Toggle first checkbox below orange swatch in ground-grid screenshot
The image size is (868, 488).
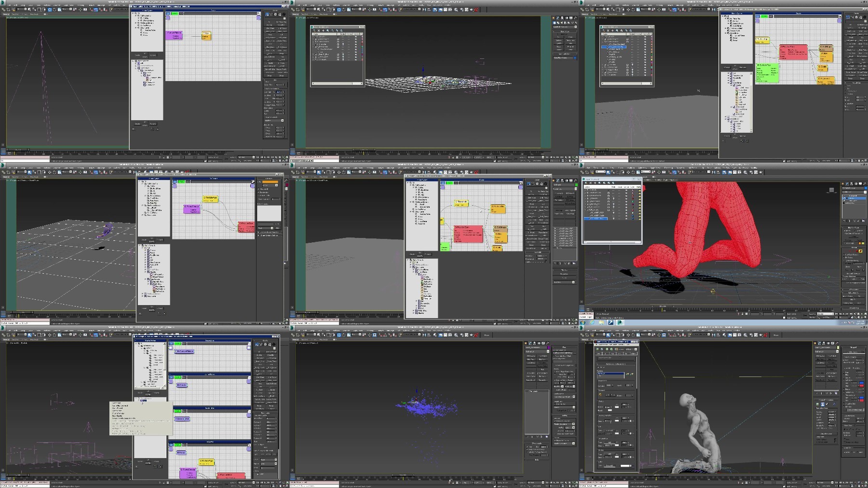[259, 189]
